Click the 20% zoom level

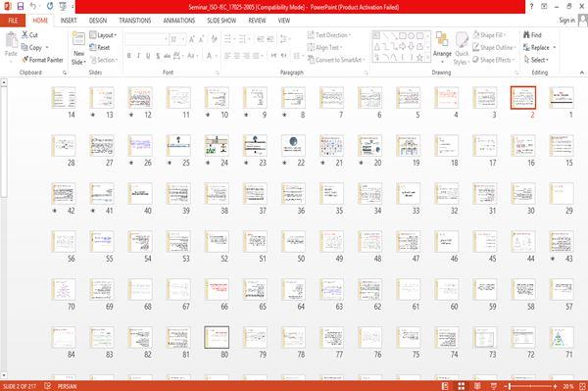(x=568, y=386)
